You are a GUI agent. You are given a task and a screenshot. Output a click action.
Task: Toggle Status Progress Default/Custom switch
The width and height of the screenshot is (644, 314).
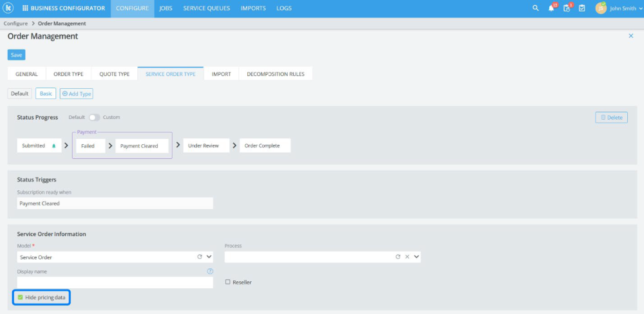[94, 117]
